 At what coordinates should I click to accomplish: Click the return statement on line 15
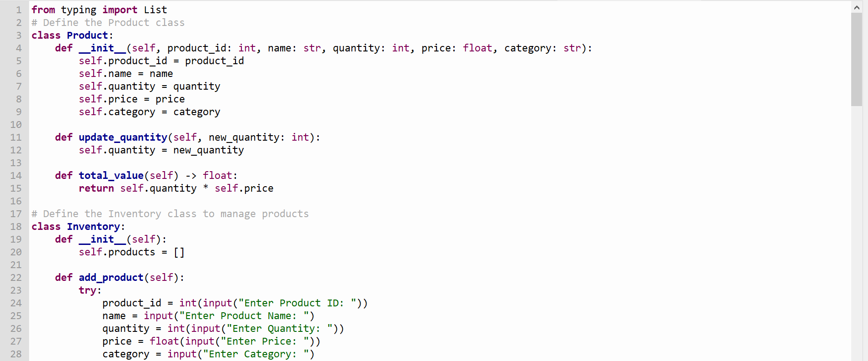coord(176,188)
